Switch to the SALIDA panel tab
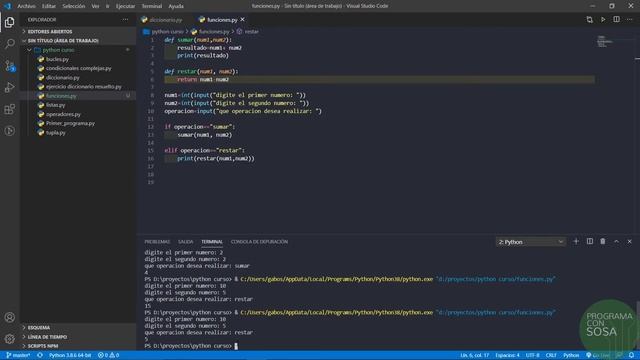 pyautogui.click(x=185, y=242)
